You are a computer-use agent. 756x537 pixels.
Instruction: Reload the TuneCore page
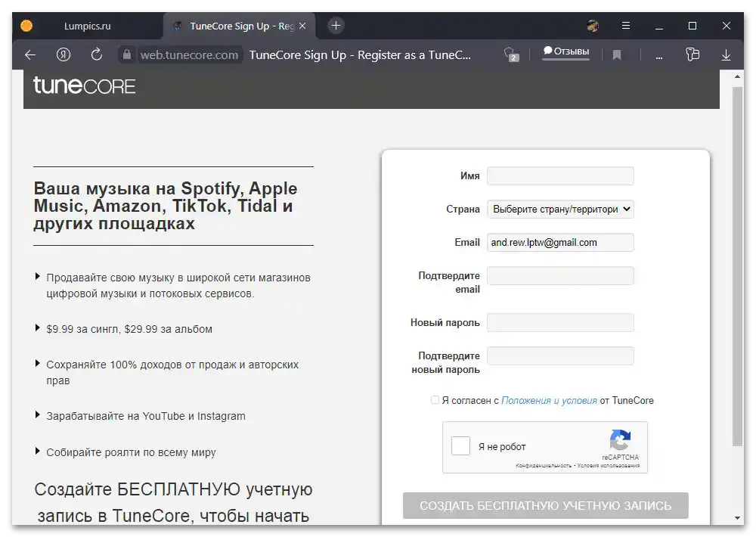(97, 54)
